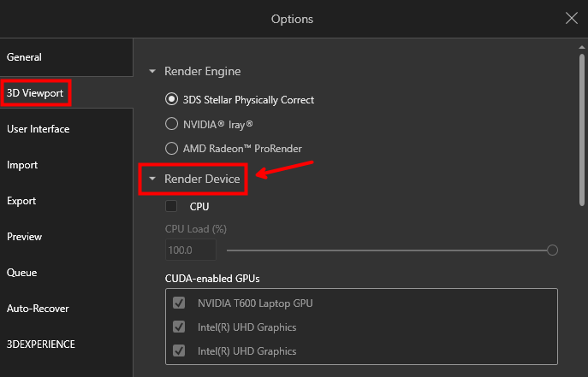This screenshot has width=588, height=377.
Task: Select the Preview settings tab
Action: (x=67, y=237)
